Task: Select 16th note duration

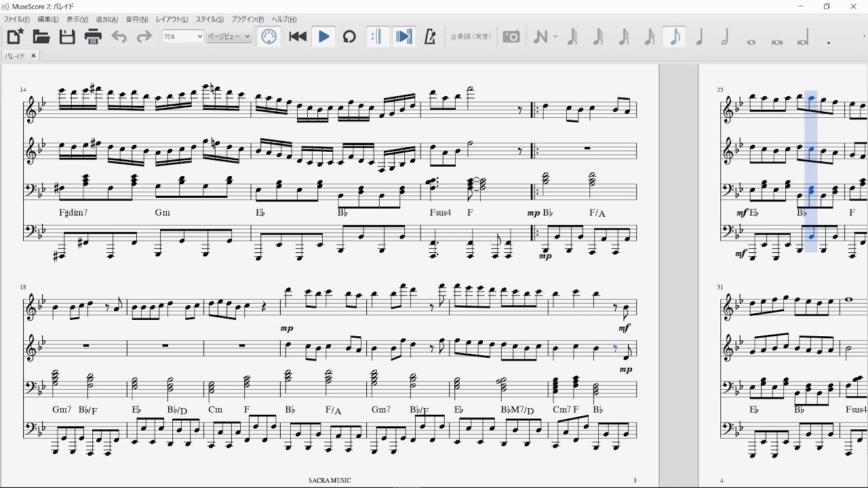Action: [649, 37]
